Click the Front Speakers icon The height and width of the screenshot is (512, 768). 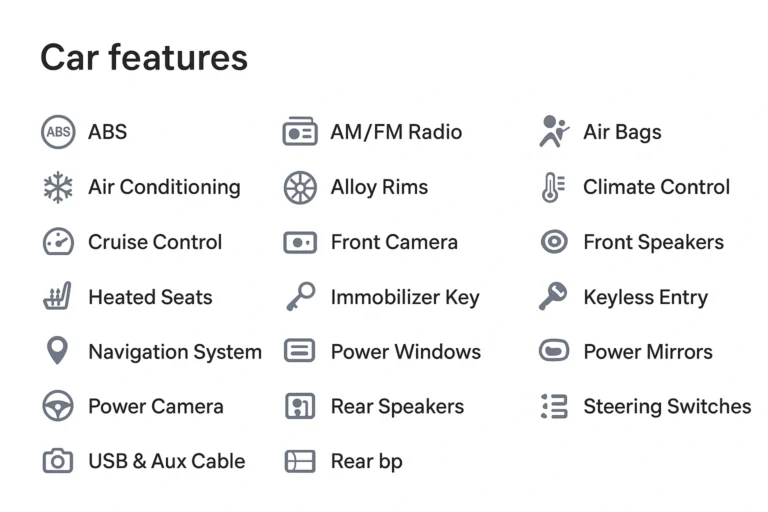(553, 242)
